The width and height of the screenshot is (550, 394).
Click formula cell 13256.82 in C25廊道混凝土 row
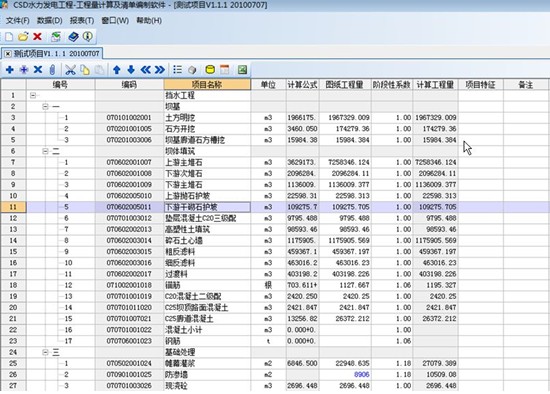click(302, 319)
